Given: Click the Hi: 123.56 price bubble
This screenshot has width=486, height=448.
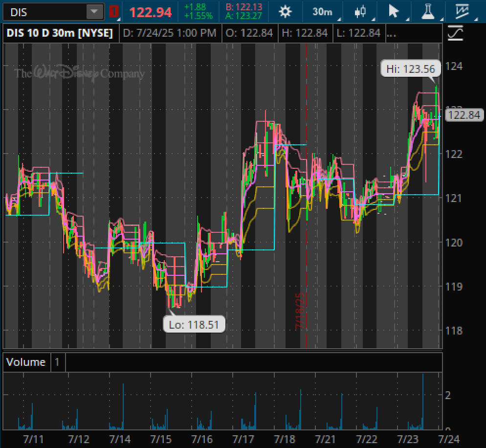Looking at the screenshot, I should point(411,68).
